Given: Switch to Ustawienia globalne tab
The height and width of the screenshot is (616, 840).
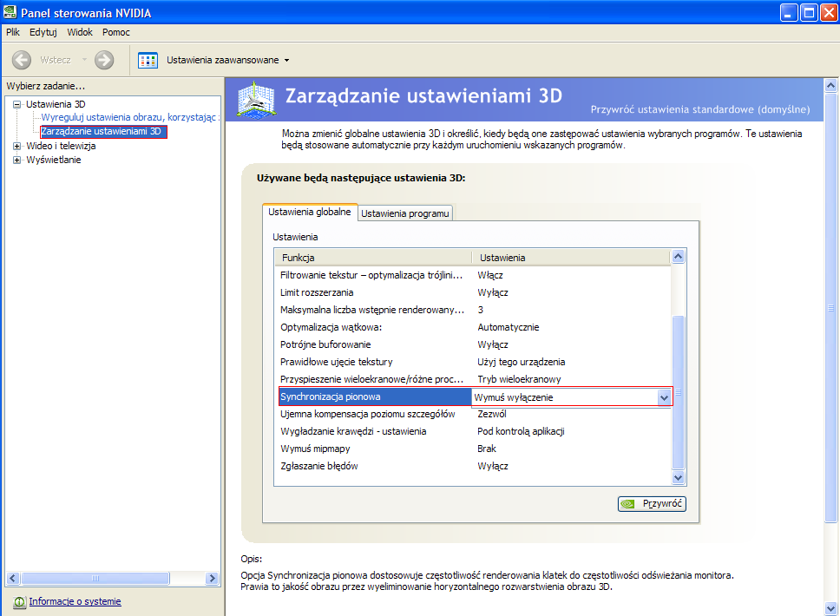Looking at the screenshot, I should (x=310, y=212).
